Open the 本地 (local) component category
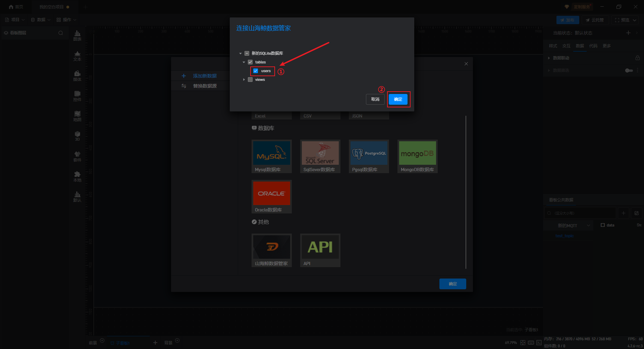This screenshot has height=349, width=644. pos(77,177)
